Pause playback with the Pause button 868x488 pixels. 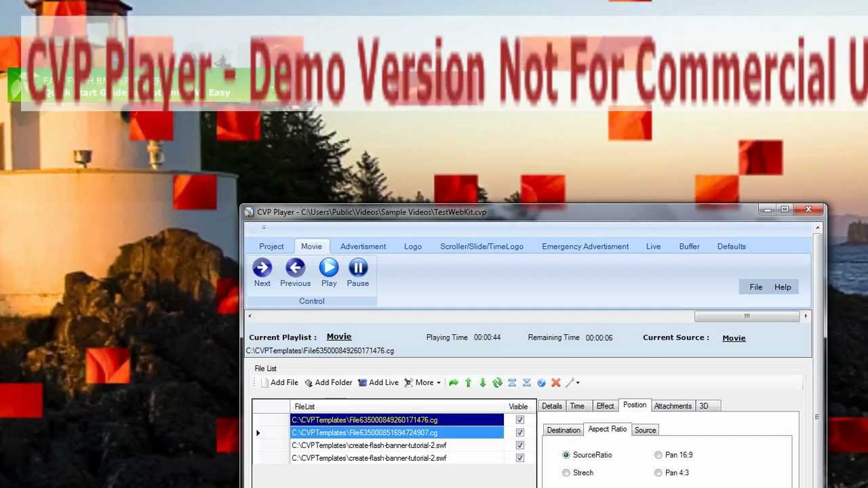tap(358, 273)
